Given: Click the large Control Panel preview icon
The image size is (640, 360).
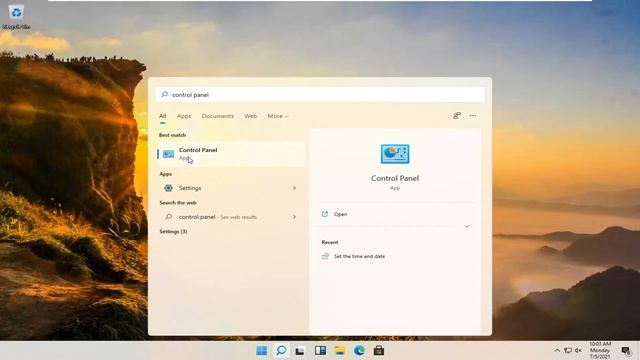Looking at the screenshot, I should pos(395,154).
